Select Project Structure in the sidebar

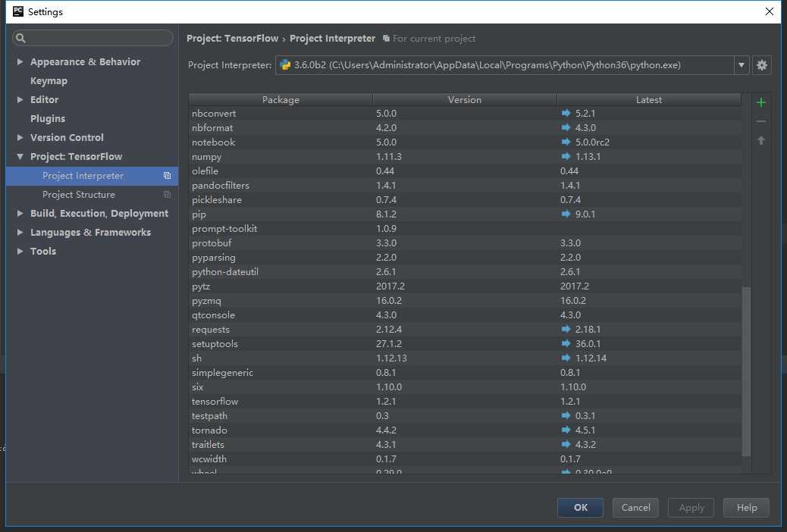92,195
